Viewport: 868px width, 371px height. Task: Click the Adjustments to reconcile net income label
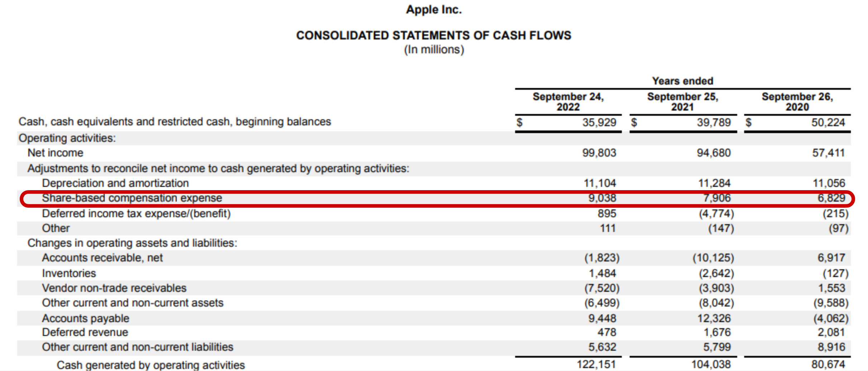tap(218, 168)
